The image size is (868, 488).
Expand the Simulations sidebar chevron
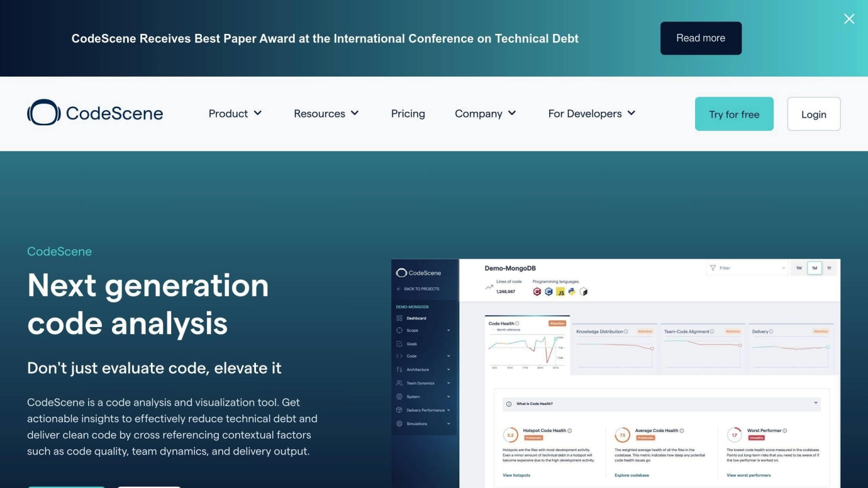[x=449, y=424]
